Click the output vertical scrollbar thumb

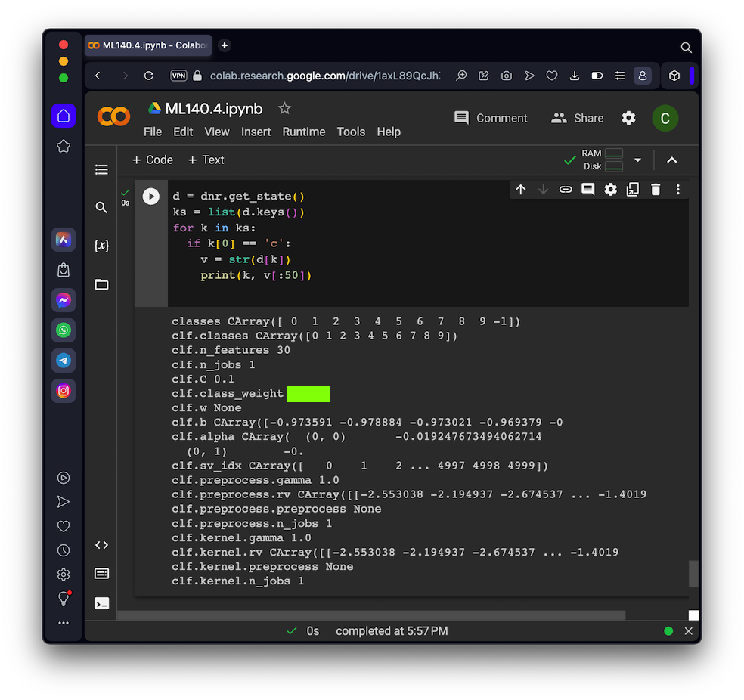tap(693, 574)
